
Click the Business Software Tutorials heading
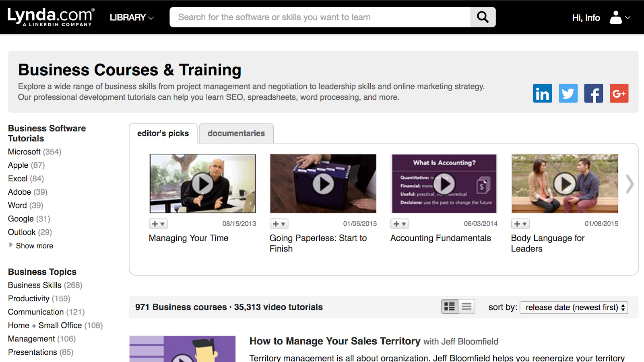click(47, 133)
